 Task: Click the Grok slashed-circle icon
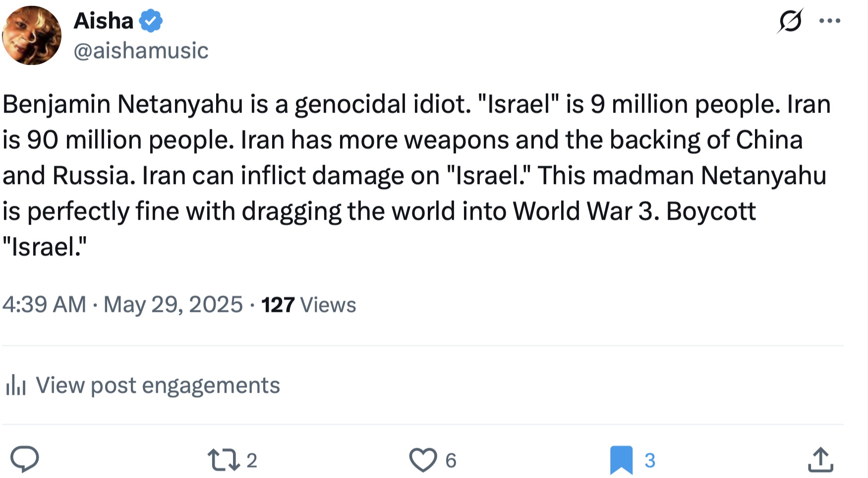(x=790, y=21)
